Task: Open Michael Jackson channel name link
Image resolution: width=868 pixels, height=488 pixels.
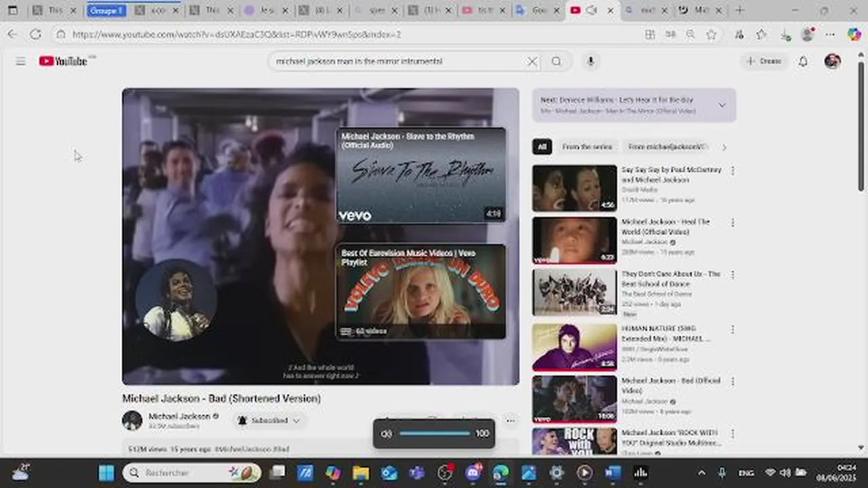Action: click(x=179, y=416)
